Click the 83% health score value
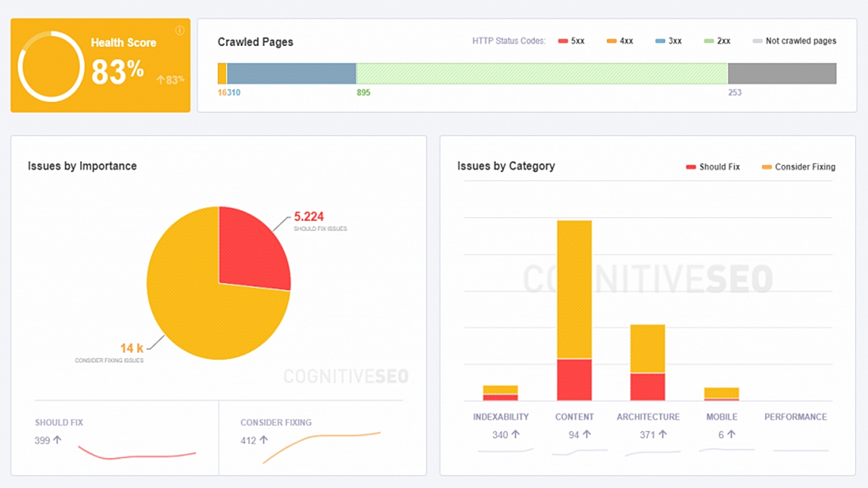 [x=117, y=71]
